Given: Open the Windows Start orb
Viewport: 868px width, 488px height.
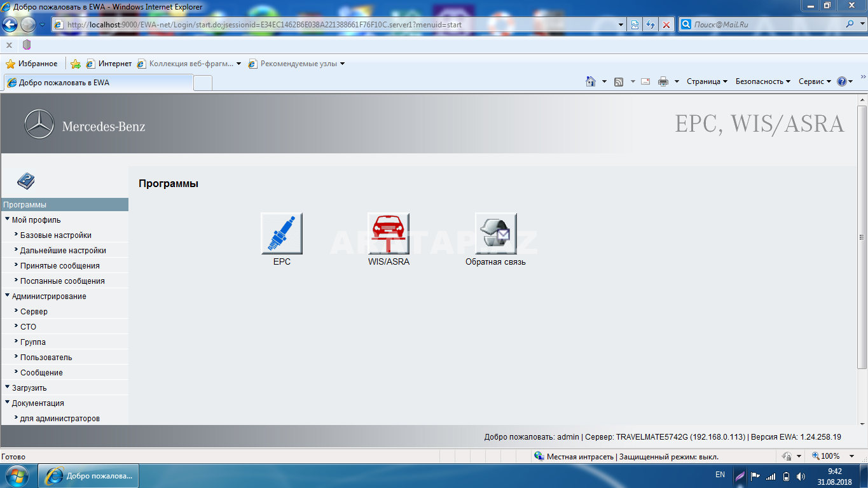Looking at the screenshot, I should click(x=17, y=476).
